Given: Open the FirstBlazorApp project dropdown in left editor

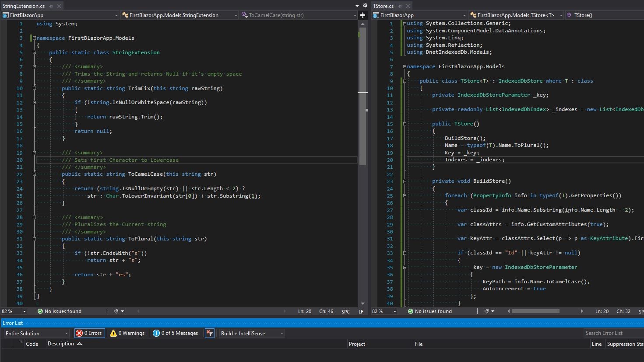Looking at the screenshot, I should (60, 15).
